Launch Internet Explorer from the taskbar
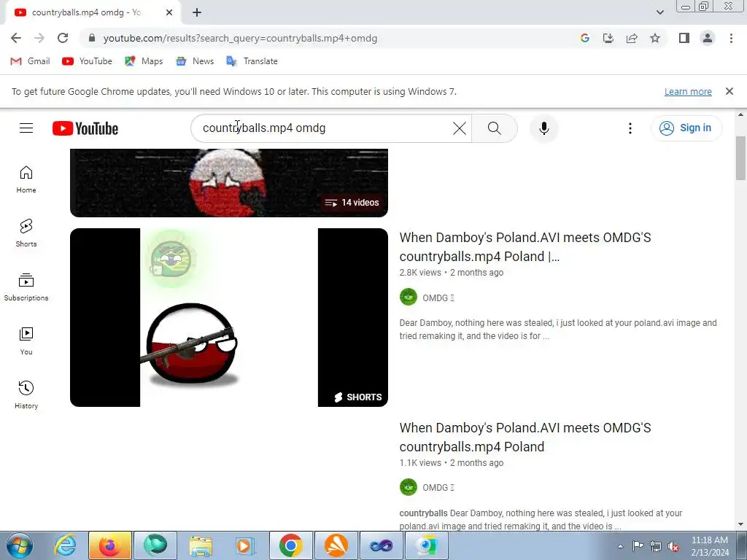 [x=64, y=545]
